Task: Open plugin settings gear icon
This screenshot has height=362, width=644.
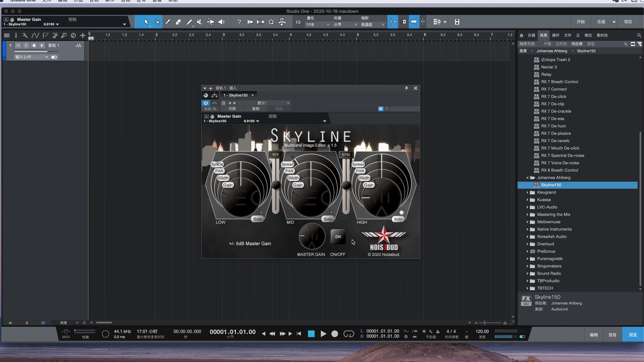Action: pos(381,109)
